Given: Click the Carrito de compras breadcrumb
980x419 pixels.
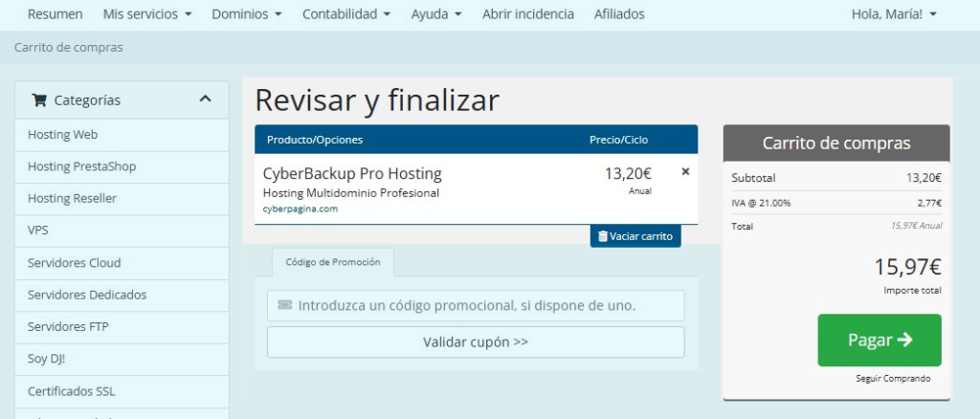Looking at the screenshot, I should [x=69, y=48].
